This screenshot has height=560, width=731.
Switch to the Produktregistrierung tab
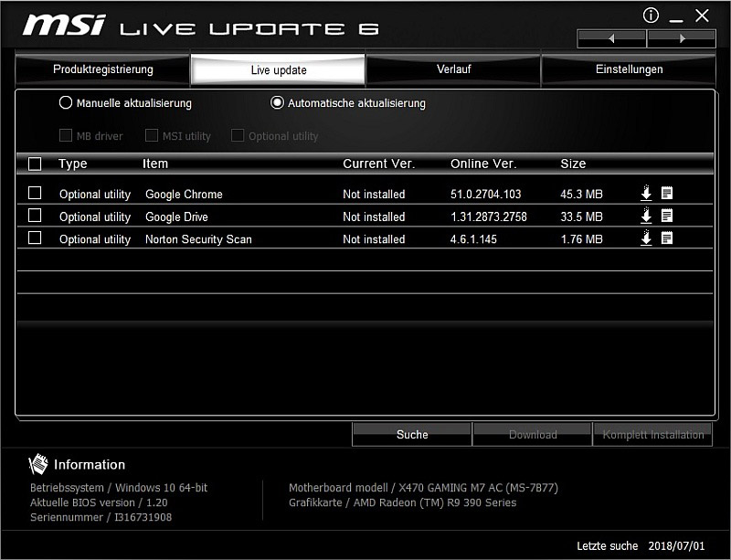pyautogui.click(x=102, y=69)
